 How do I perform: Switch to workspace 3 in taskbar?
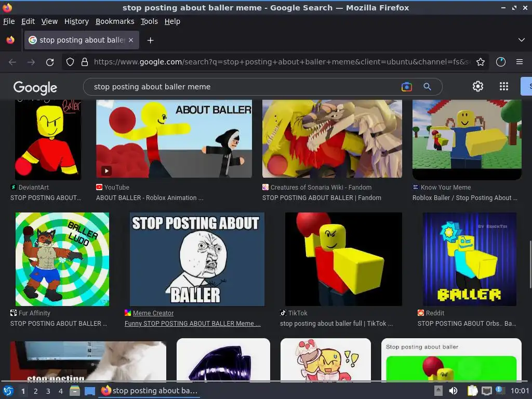(x=48, y=391)
